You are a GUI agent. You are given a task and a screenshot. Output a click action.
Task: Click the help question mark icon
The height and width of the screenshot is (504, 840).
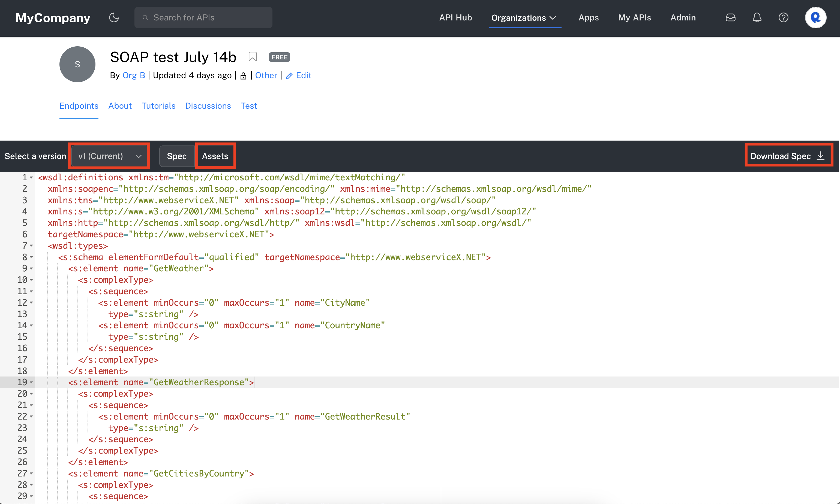[783, 17]
